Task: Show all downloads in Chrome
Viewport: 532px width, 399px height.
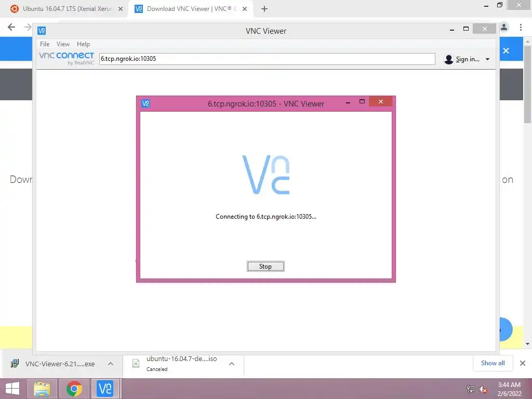Action: tap(493, 363)
